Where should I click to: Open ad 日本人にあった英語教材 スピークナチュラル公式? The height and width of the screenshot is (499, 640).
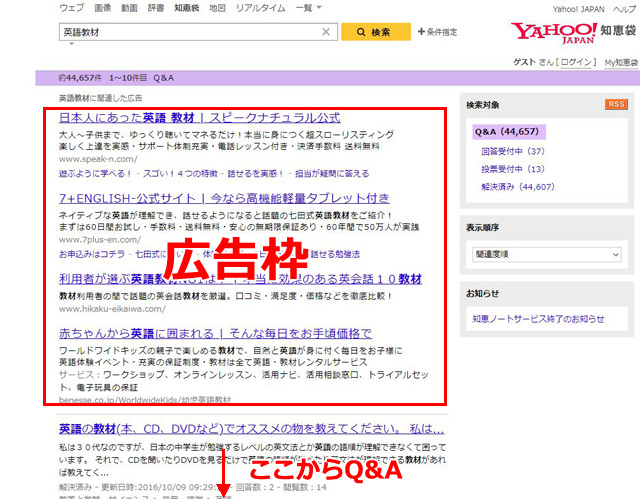click(200, 118)
